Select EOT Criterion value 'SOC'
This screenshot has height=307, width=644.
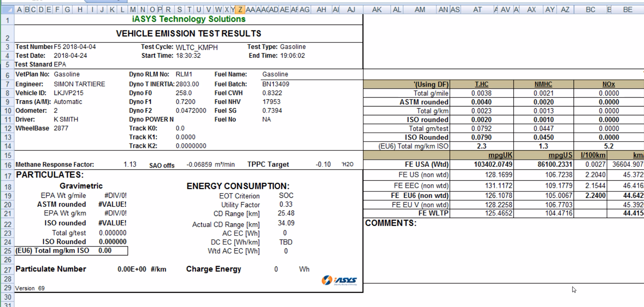286,196
